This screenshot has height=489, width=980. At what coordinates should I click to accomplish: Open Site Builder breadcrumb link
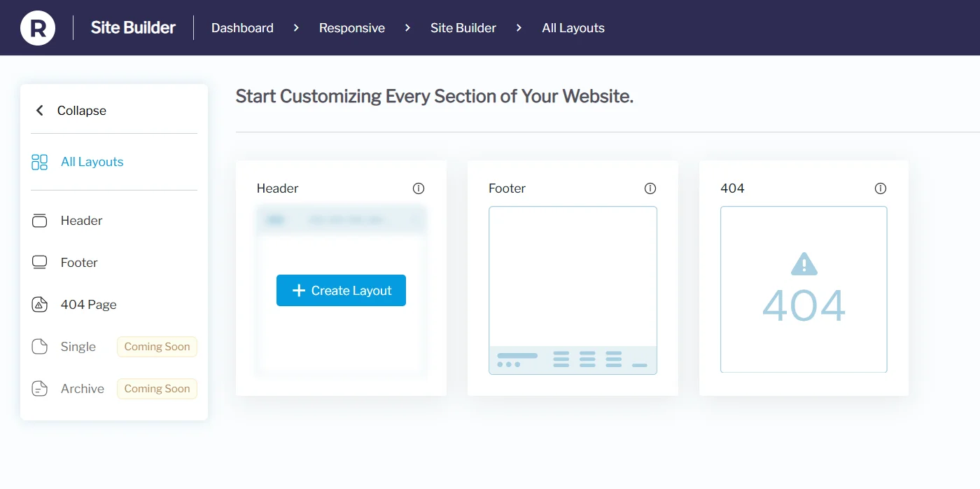(463, 28)
